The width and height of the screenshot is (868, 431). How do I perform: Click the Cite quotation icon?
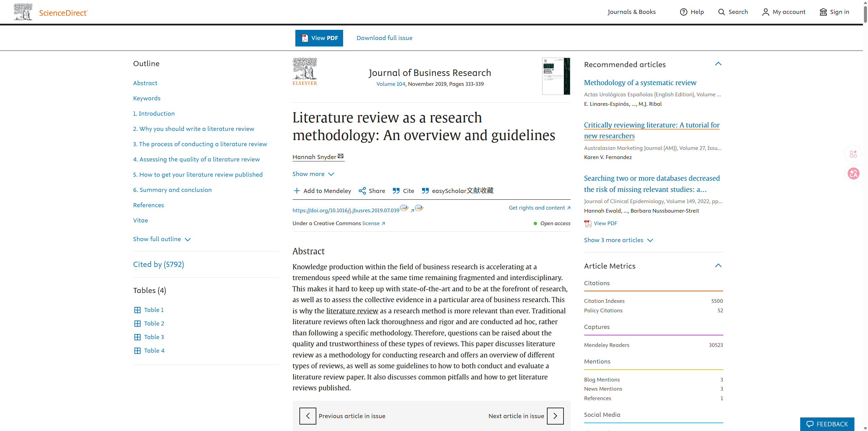click(x=396, y=191)
